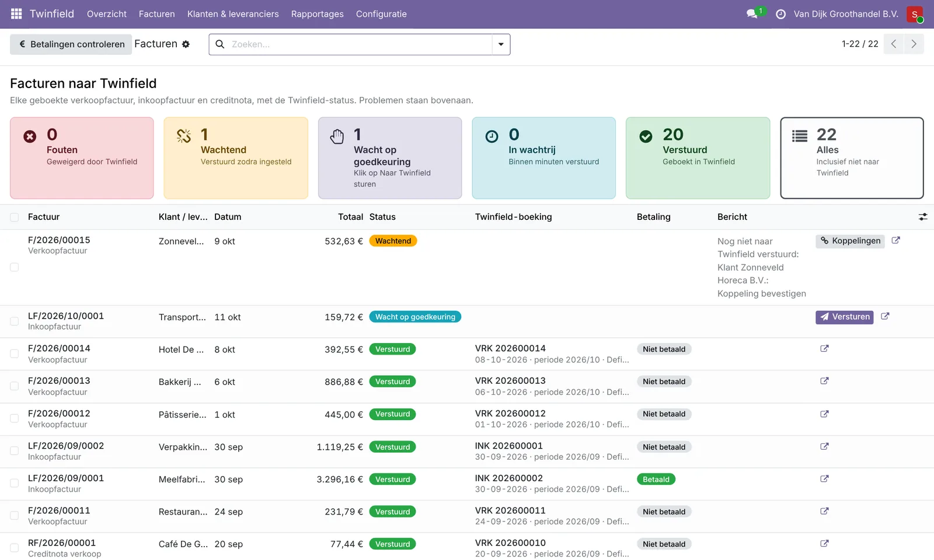Open optional columns adjust icon
This screenshot has width=934, height=560.
pyautogui.click(x=923, y=217)
